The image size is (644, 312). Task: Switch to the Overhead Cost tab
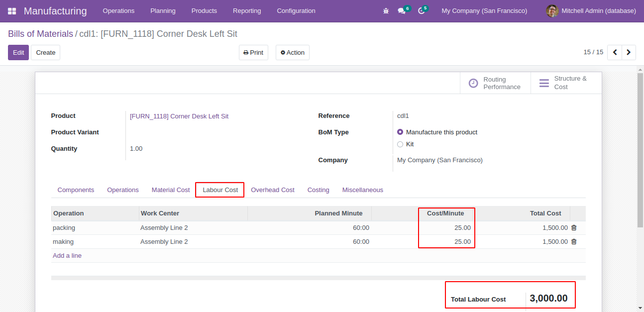[x=273, y=190]
